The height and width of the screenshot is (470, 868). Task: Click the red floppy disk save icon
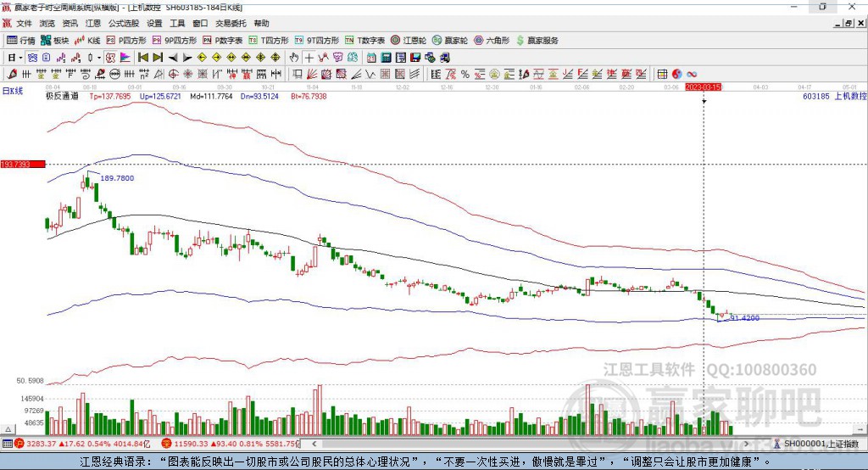pos(415,58)
